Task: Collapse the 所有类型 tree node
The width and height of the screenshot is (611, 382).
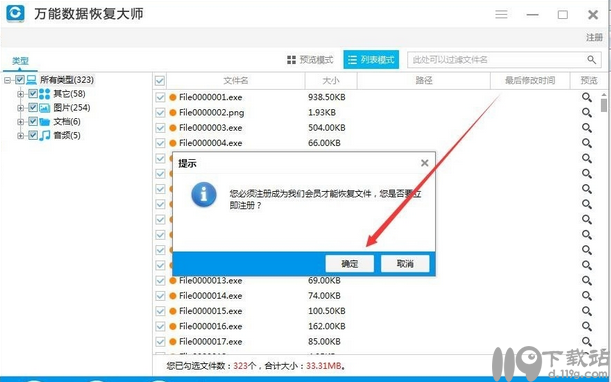Action: 7,80
